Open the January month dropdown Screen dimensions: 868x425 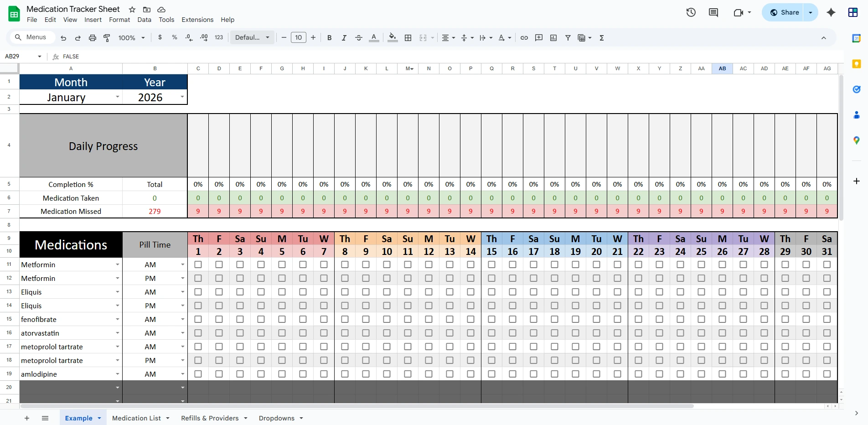(117, 97)
